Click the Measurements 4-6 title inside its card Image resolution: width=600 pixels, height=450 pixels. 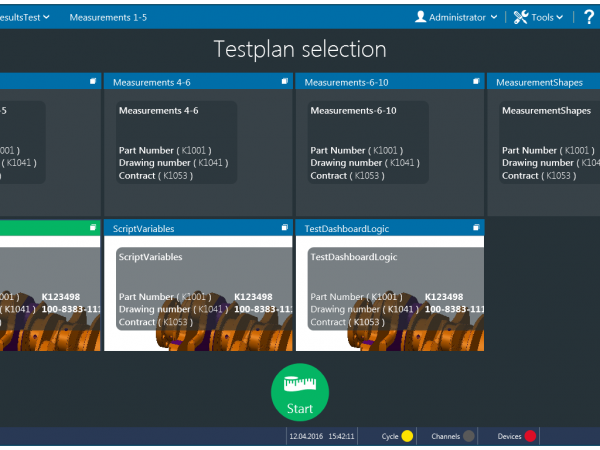[x=158, y=111]
